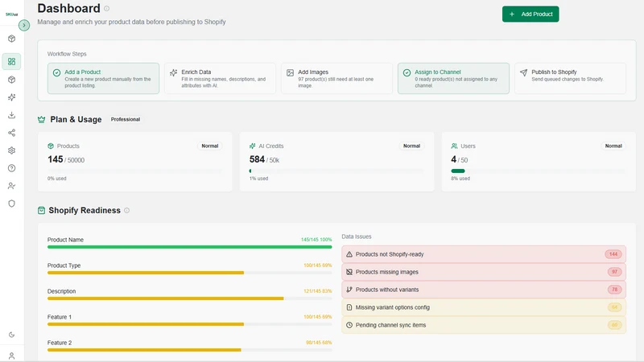The image size is (644, 362).
Task: Click the '4 / 50' users count
Action: pos(459,159)
